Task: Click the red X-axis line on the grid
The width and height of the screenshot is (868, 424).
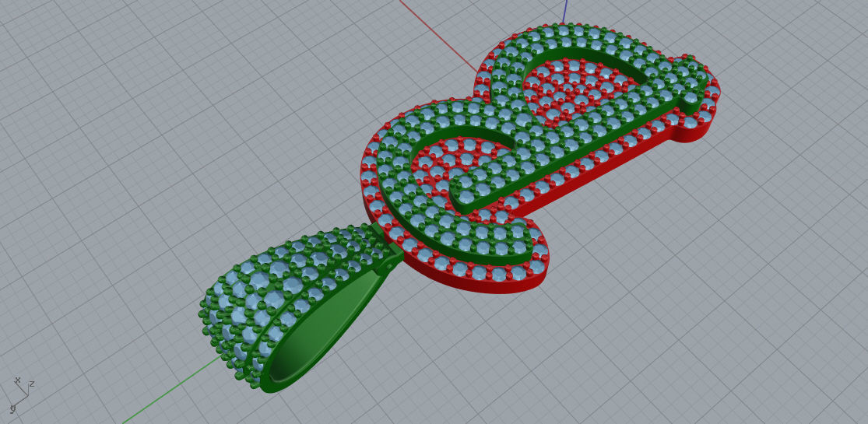Action: point(438,36)
